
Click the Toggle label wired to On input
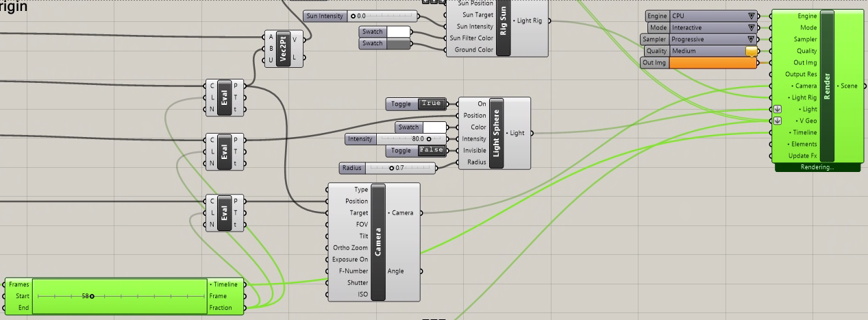tap(401, 103)
